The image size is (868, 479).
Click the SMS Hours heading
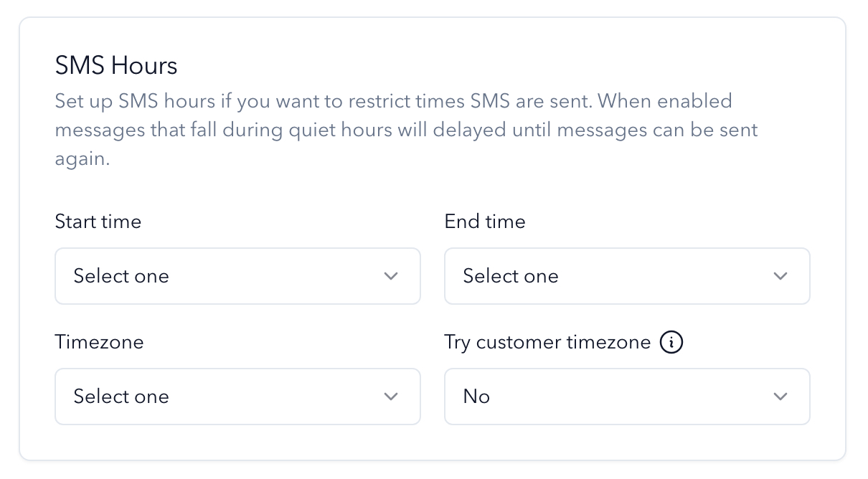(x=116, y=66)
